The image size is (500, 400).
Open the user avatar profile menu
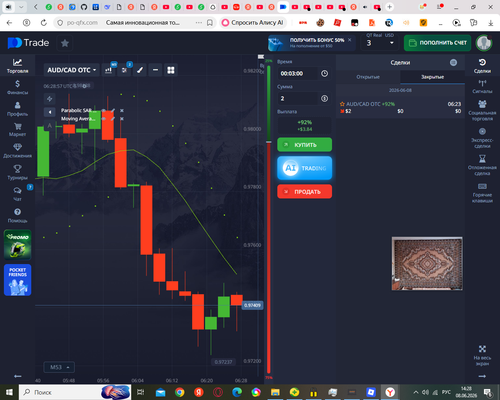point(484,43)
